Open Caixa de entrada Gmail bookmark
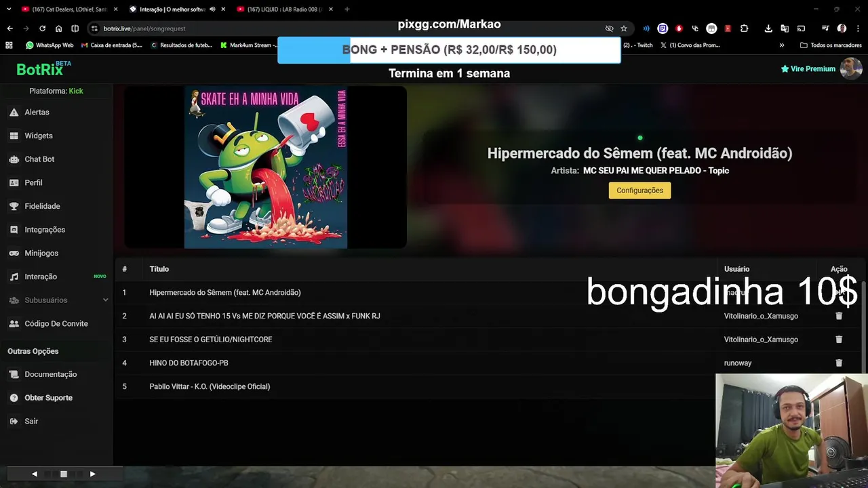 112,45
